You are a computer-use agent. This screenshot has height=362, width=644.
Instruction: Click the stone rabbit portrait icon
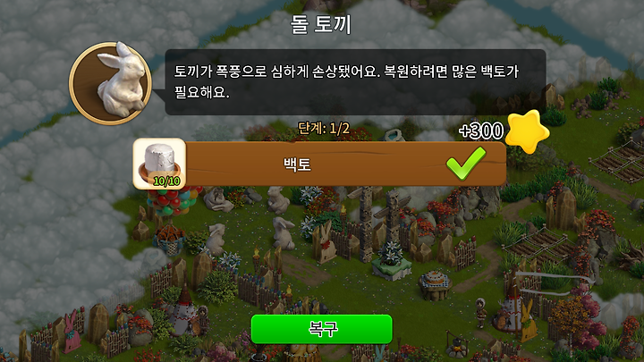pyautogui.click(x=111, y=83)
